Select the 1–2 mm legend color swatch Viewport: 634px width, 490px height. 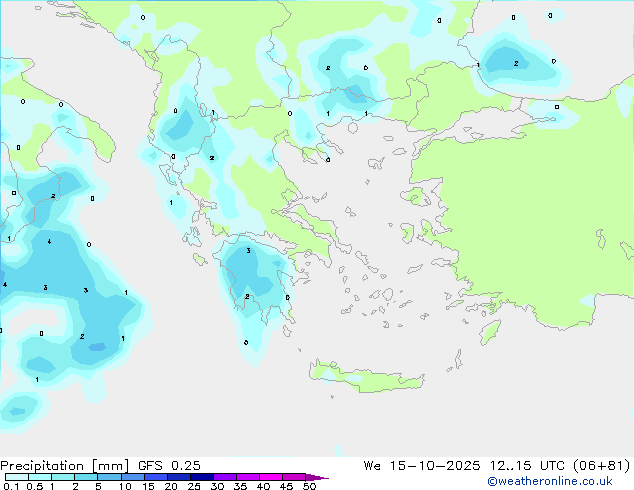click(63, 477)
